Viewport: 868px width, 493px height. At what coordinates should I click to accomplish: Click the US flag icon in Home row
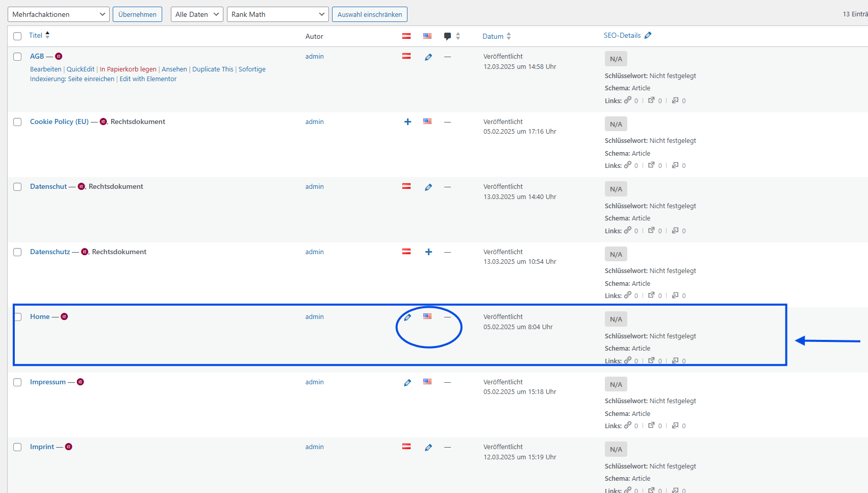pyautogui.click(x=427, y=316)
